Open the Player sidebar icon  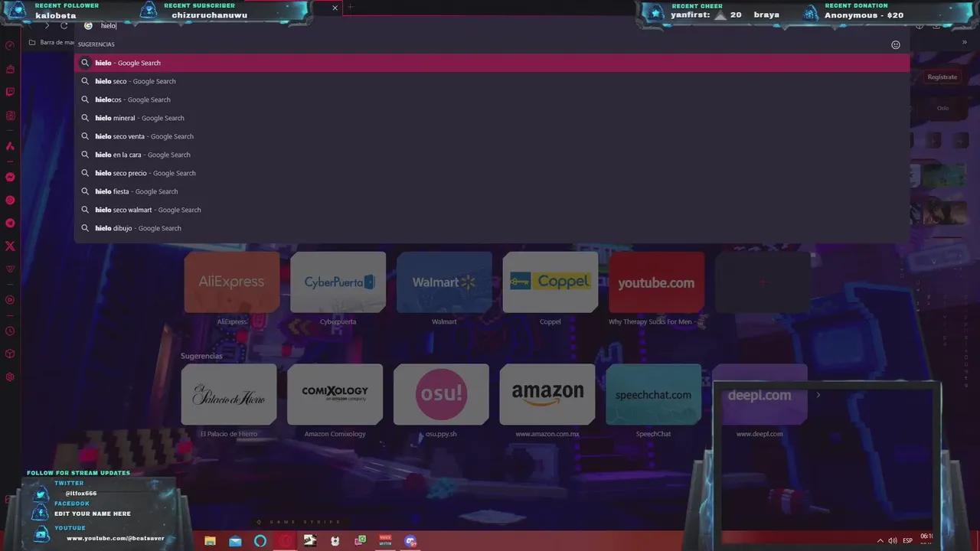tap(10, 300)
